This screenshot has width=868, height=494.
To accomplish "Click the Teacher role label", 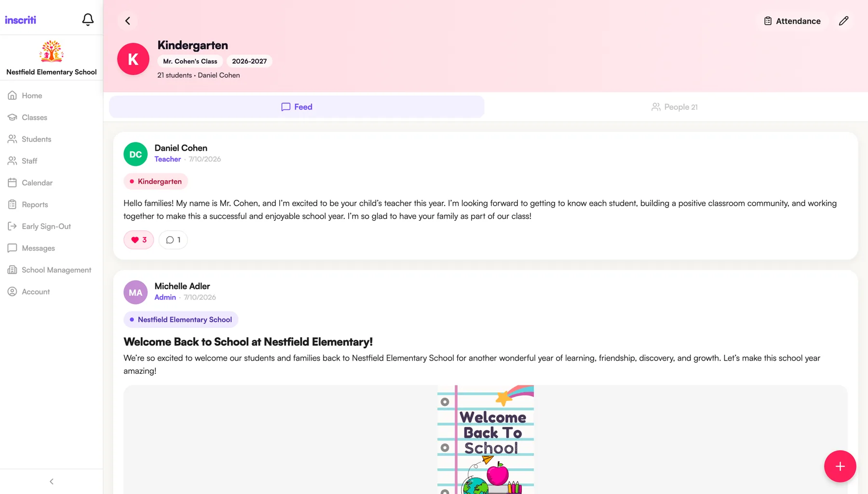I will click(167, 159).
